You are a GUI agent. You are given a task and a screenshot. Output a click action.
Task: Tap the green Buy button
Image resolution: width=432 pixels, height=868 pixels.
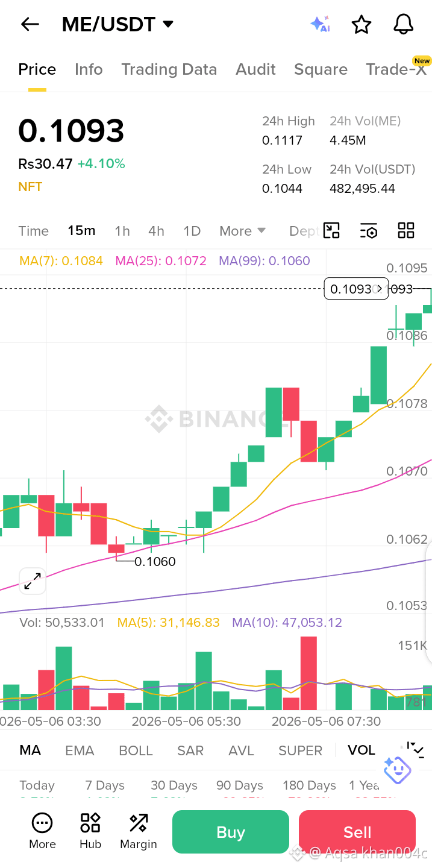click(x=231, y=832)
